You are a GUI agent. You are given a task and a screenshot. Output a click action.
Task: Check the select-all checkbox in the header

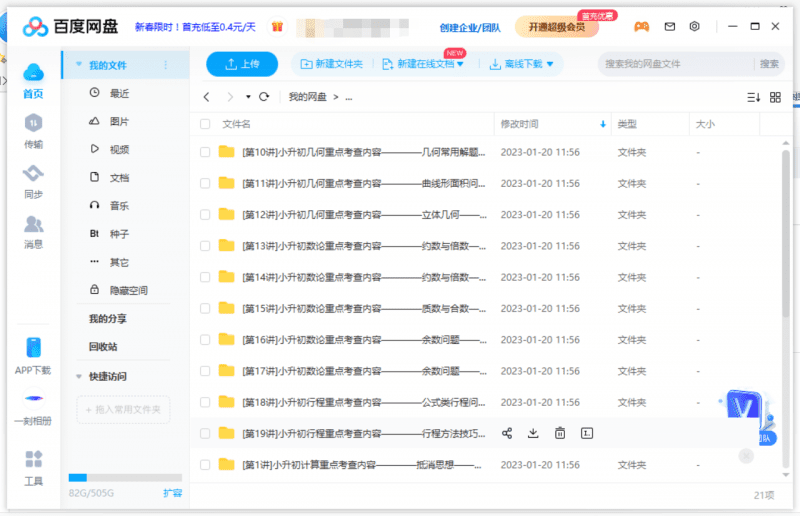(x=205, y=124)
